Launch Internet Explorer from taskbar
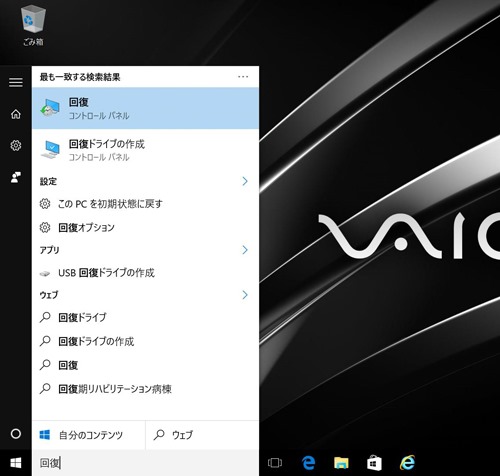This screenshot has height=476, width=500. [407, 463]
